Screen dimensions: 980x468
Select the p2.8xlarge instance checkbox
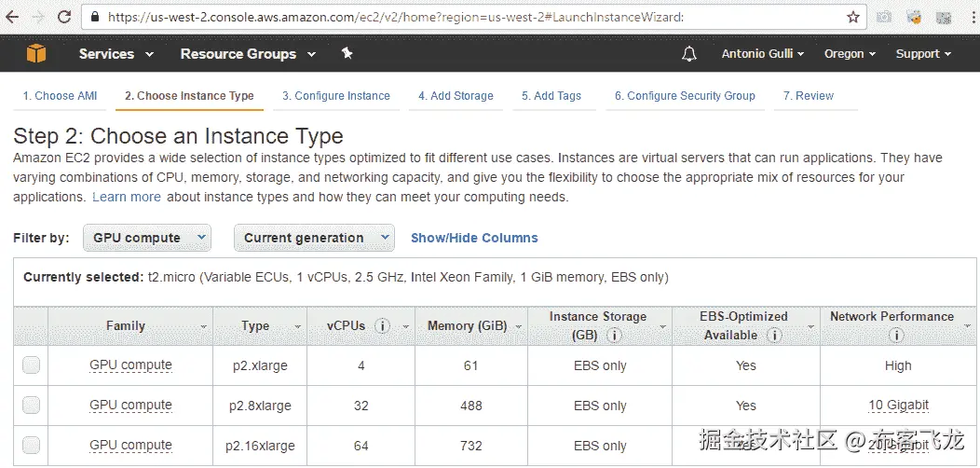pos(32,406)
